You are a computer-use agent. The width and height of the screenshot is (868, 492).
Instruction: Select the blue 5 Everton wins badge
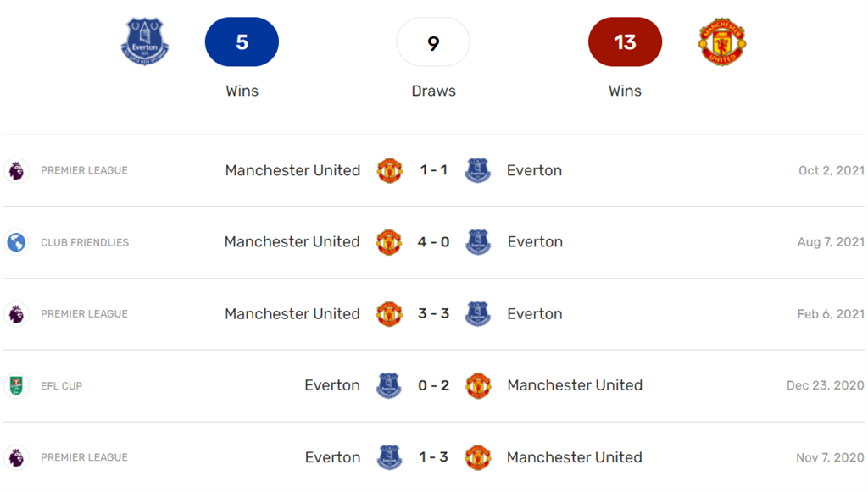pyautogui.click(x=242, y=42)
